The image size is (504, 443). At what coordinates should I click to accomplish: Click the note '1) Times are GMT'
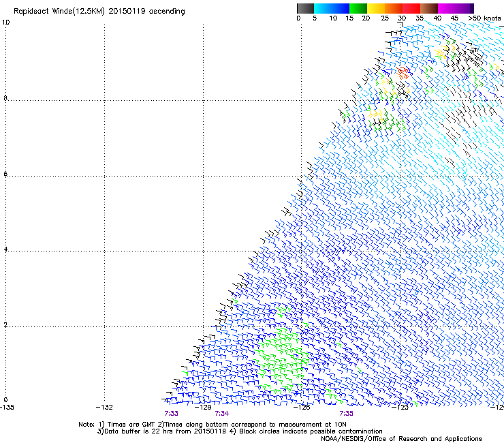(127, 425)
